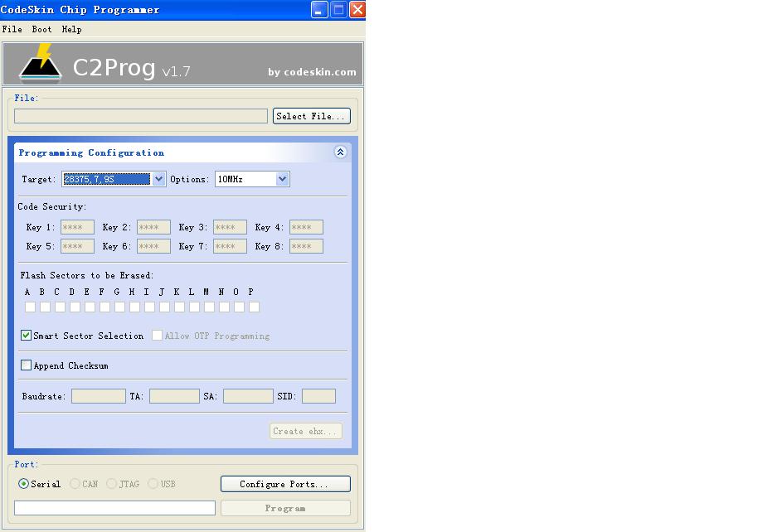Click the TA input field

tap(174, 396)
